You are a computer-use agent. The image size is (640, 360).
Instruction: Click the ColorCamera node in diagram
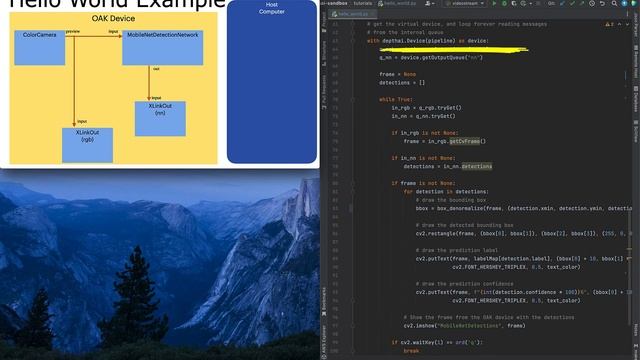point(40,48)
